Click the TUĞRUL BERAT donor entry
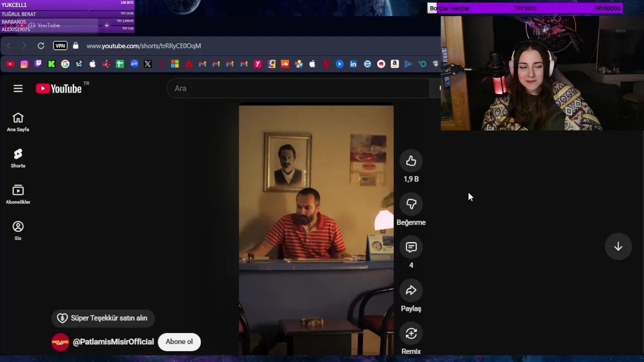Viewport: 644px width, 362px height. [67, 14]
